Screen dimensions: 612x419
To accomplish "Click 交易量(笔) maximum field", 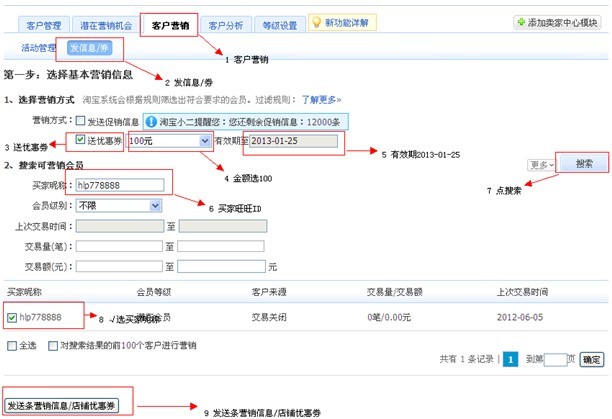I will point(221,246).
